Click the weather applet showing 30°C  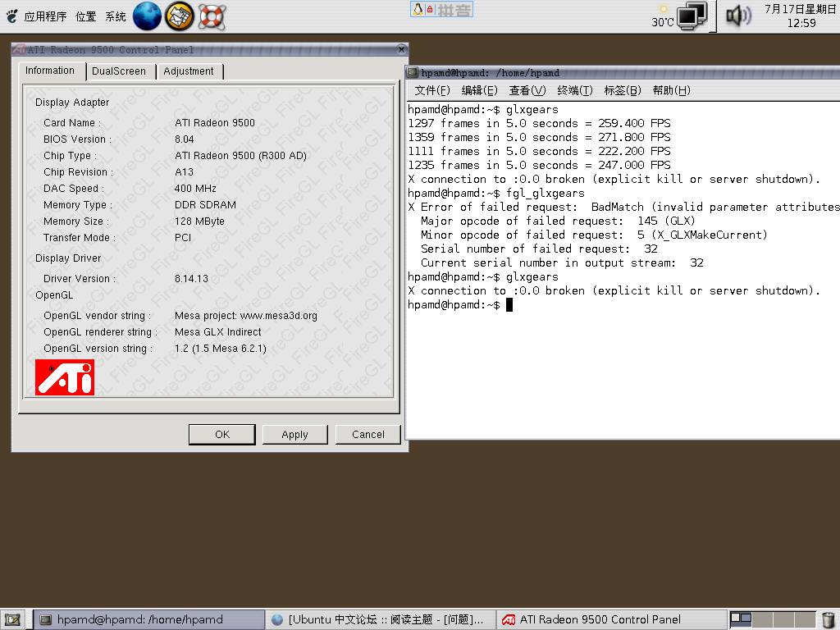point(663,16)
